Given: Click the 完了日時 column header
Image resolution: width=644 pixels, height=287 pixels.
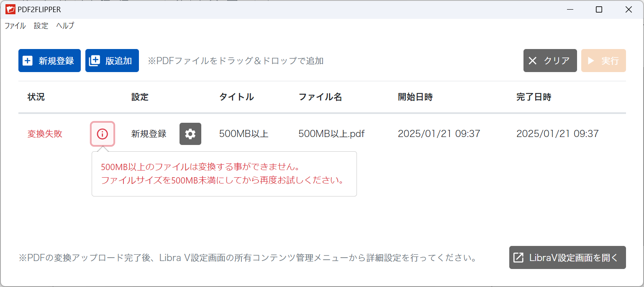Looking at the screenshot, I should 534,97.
